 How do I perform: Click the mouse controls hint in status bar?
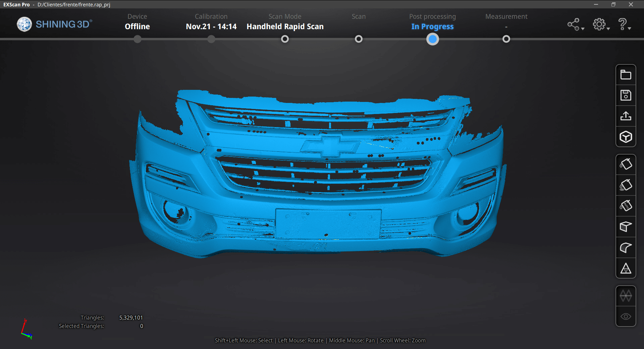[320, 340]
